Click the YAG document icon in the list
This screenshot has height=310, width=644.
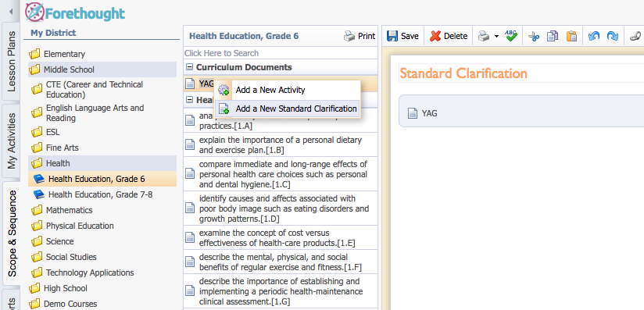click(189, 84)
